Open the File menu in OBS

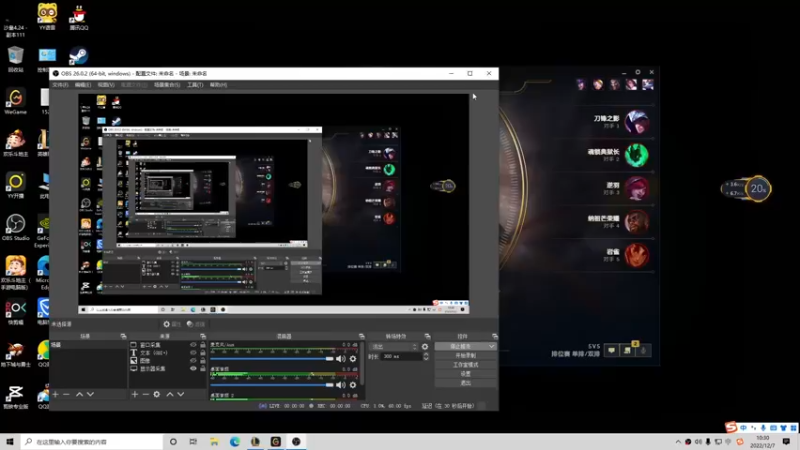coord(60,85)
